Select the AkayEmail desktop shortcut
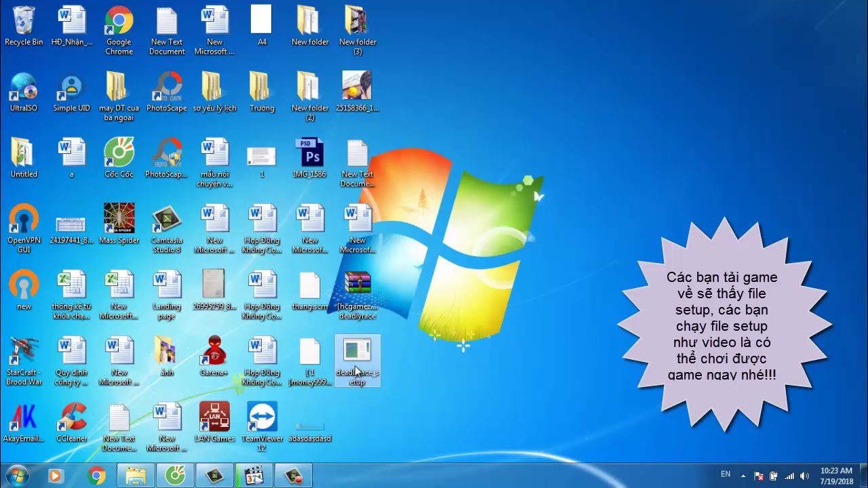The height and width of the screenshot is (488, 868). coord(24,422)
